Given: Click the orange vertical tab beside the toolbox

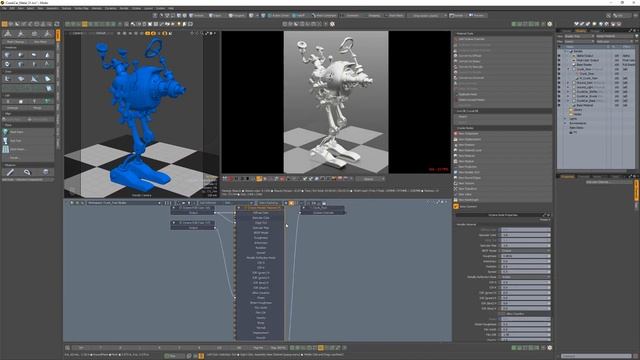Looking at the screenshot, I should [x=58, y=36].
